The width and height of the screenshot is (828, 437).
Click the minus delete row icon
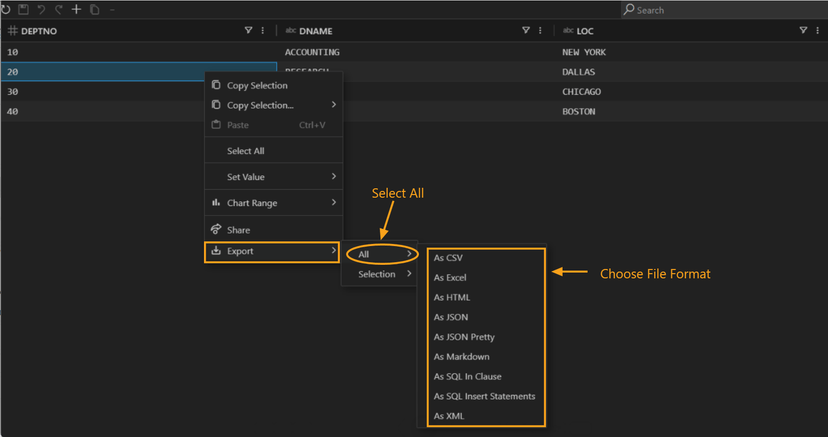click(x=112, y=10)
